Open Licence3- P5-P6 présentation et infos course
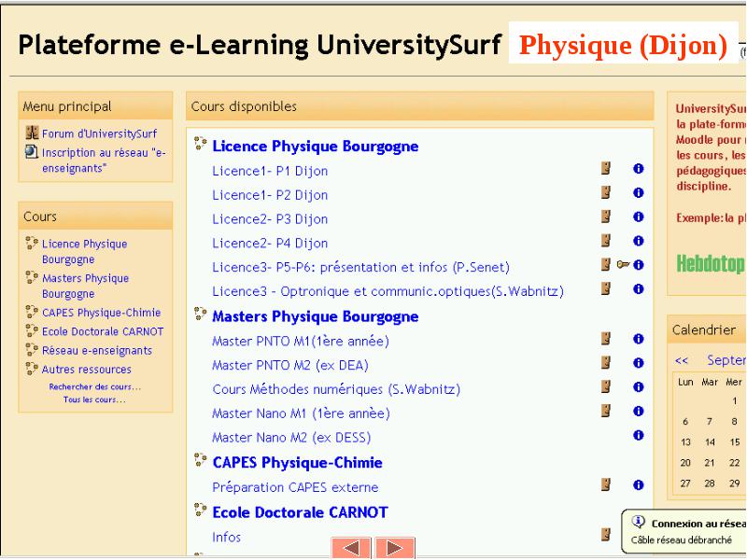Viewport: 747px width, 560px height. click(x=361, y=268)
